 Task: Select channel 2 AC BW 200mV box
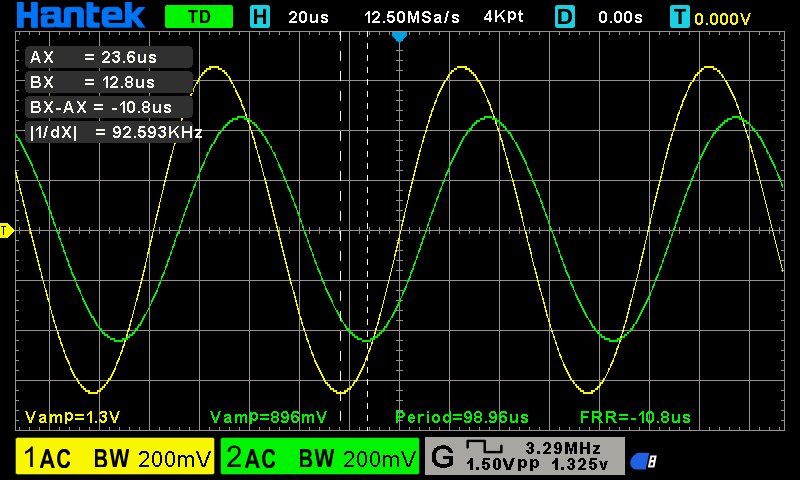(x=320, y=456)
